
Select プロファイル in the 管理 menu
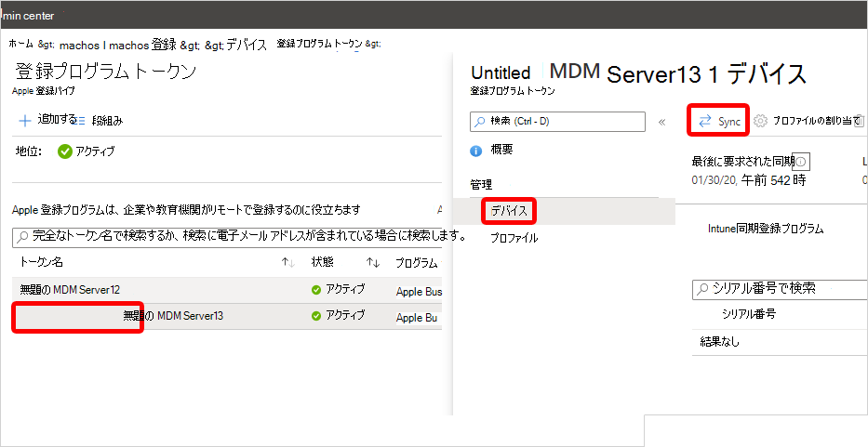514,239
